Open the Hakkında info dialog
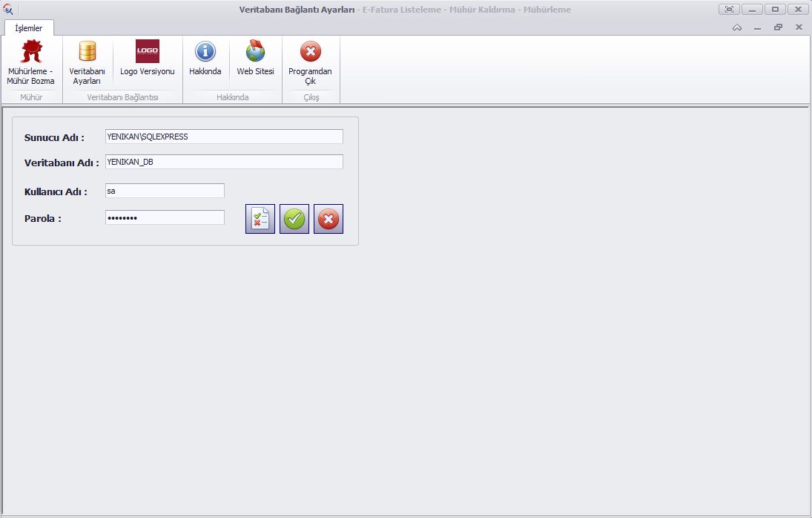 (x=205, y=59)
